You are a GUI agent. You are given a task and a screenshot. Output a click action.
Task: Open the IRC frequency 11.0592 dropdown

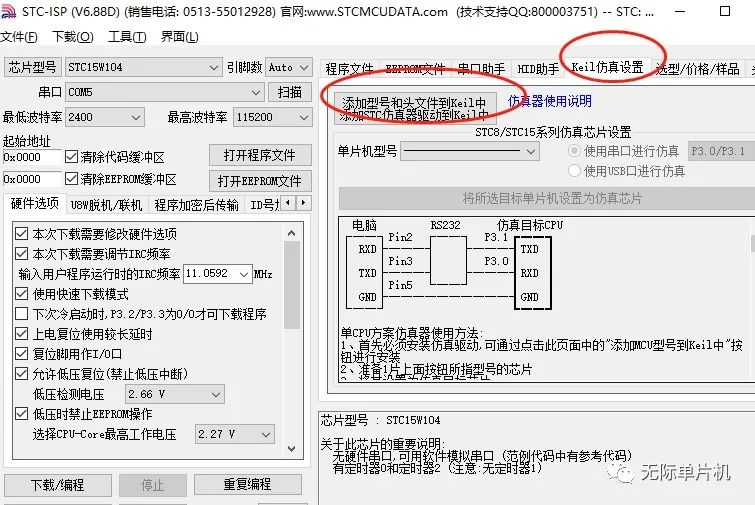[x=218, y=274]
